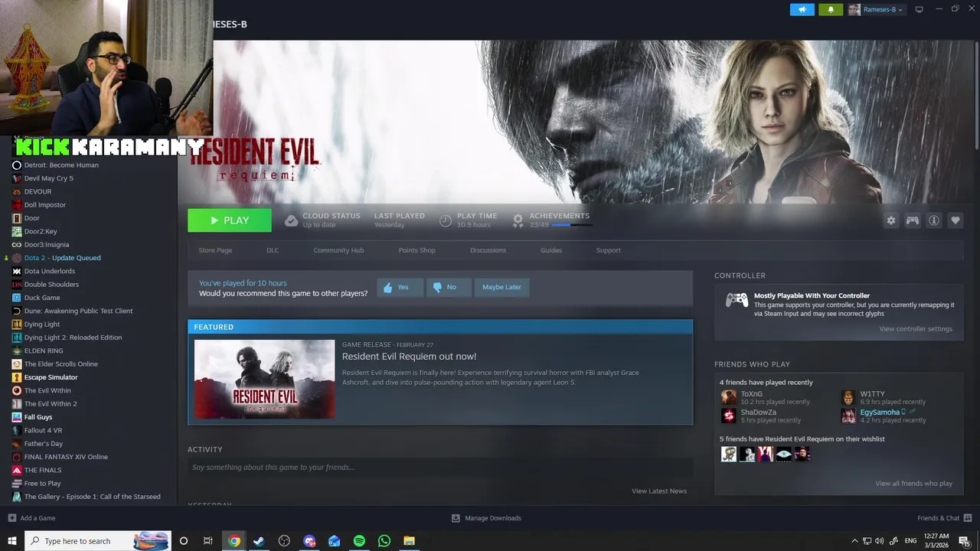This screenshot has width=980, height=551.
Task: Open WhatsApp from the taskbar
Action: [384, 541]
